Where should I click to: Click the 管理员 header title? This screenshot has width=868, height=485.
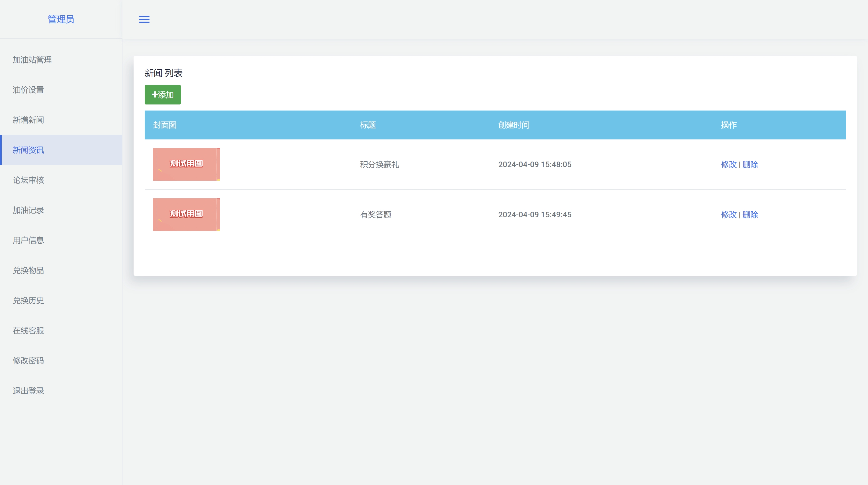pos(61,19)
